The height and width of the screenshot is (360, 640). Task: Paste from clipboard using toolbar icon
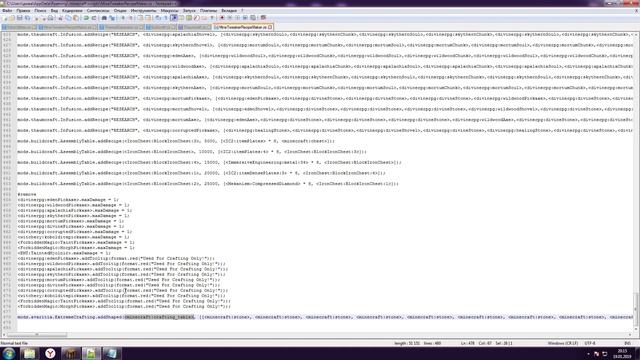point(76,18)
